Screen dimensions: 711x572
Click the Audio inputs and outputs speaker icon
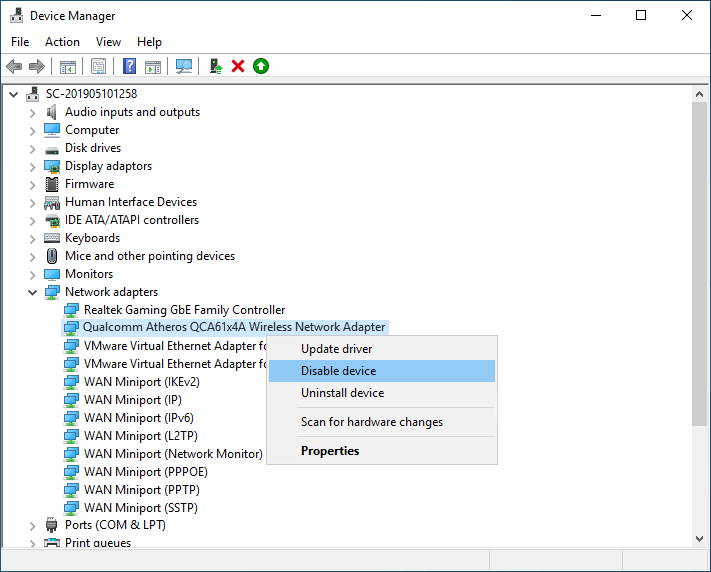pyautogui.click(x=52, y=112)
